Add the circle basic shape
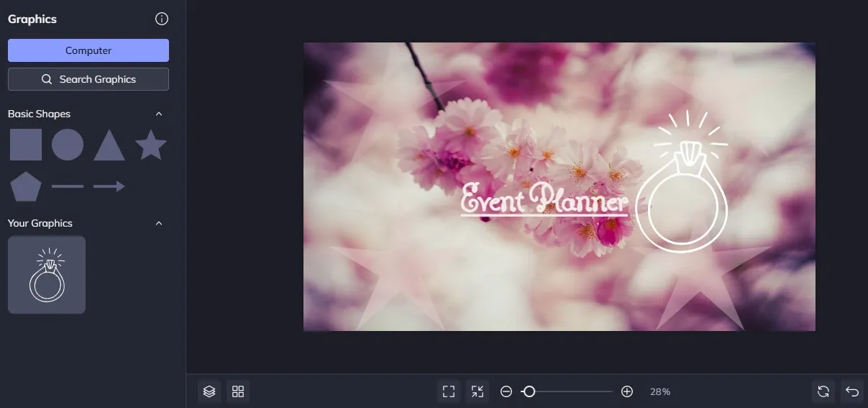 [x=68, y=145]
